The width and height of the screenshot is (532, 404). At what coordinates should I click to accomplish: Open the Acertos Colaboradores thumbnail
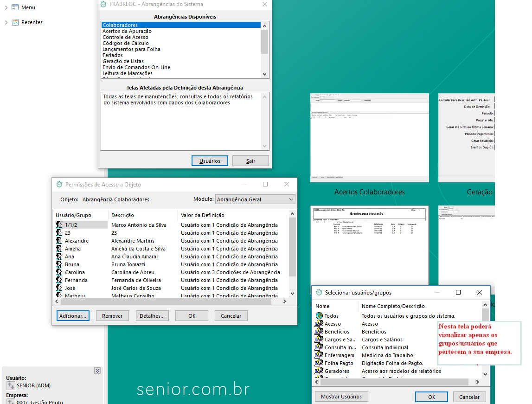(369, 137)
